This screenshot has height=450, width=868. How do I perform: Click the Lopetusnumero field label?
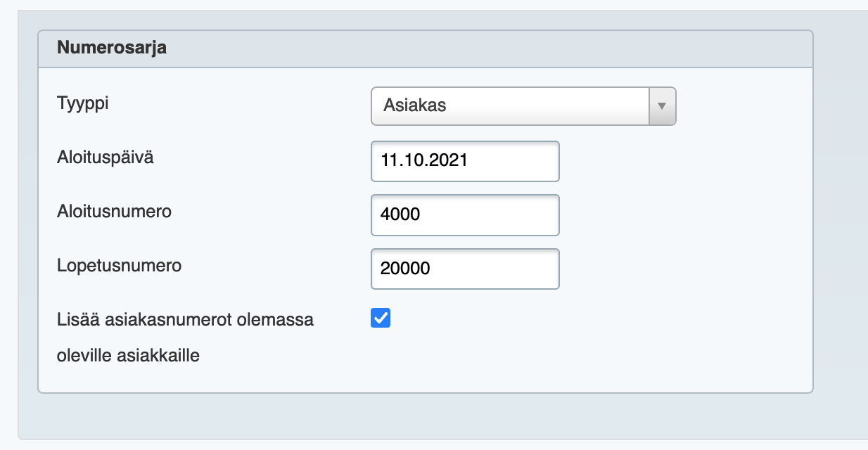coord(120,266)
